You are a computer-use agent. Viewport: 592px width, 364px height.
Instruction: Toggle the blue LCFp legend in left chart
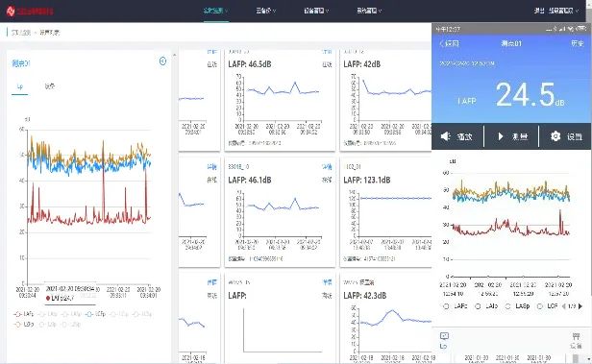[95, 314]
